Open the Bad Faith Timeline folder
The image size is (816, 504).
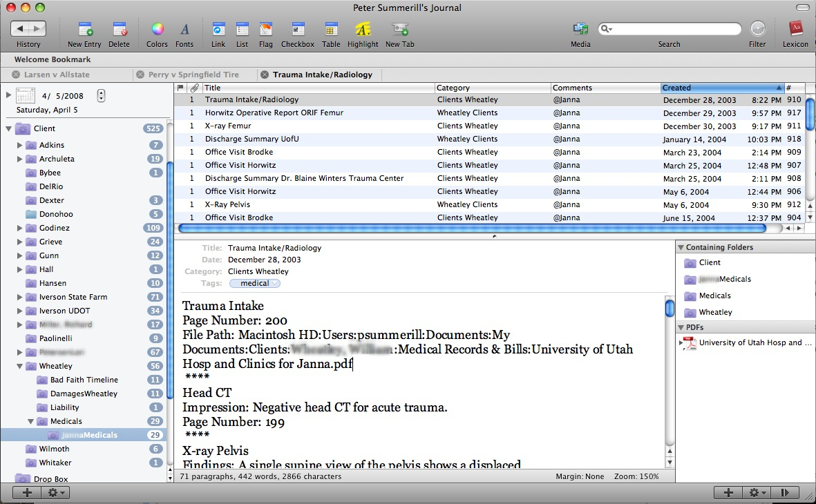(x=84, y=380)
